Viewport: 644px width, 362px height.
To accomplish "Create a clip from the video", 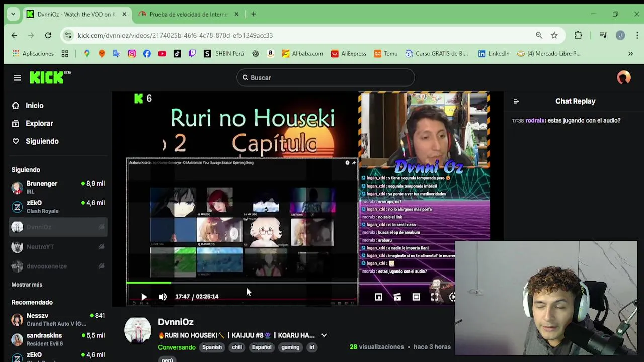I will click(397, 297).
